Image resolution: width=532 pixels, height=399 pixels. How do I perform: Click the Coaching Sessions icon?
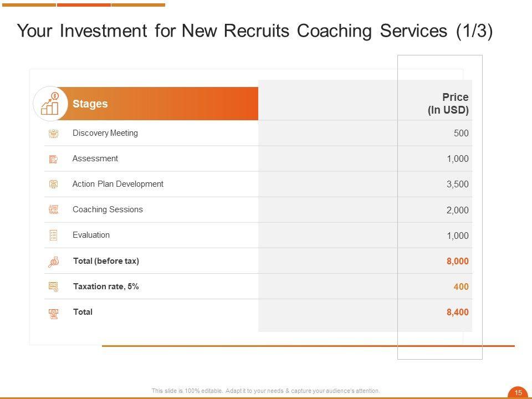click(x=54, y=210)
